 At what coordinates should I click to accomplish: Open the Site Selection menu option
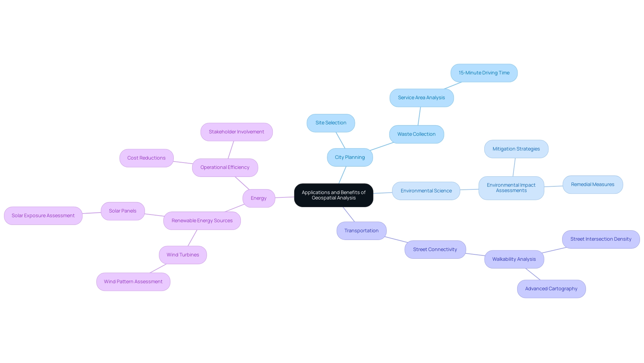[x=331, y=122]
